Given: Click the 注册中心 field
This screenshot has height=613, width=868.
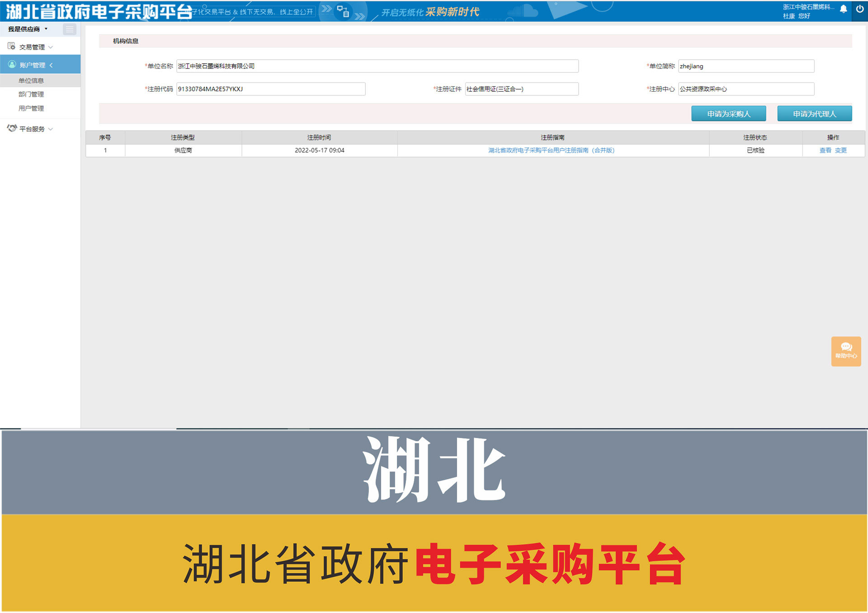Looking at the screenshot, I should click(746, 89).
